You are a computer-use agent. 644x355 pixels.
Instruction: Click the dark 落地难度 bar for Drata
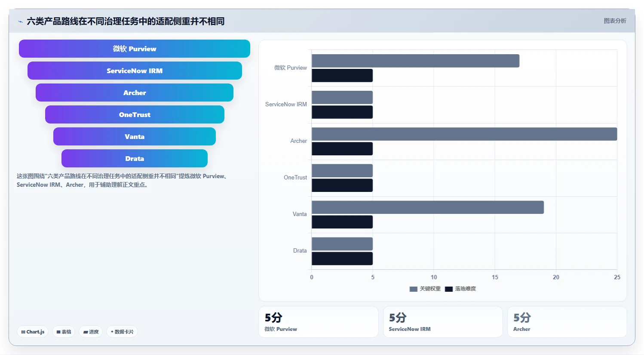(342, 258)
